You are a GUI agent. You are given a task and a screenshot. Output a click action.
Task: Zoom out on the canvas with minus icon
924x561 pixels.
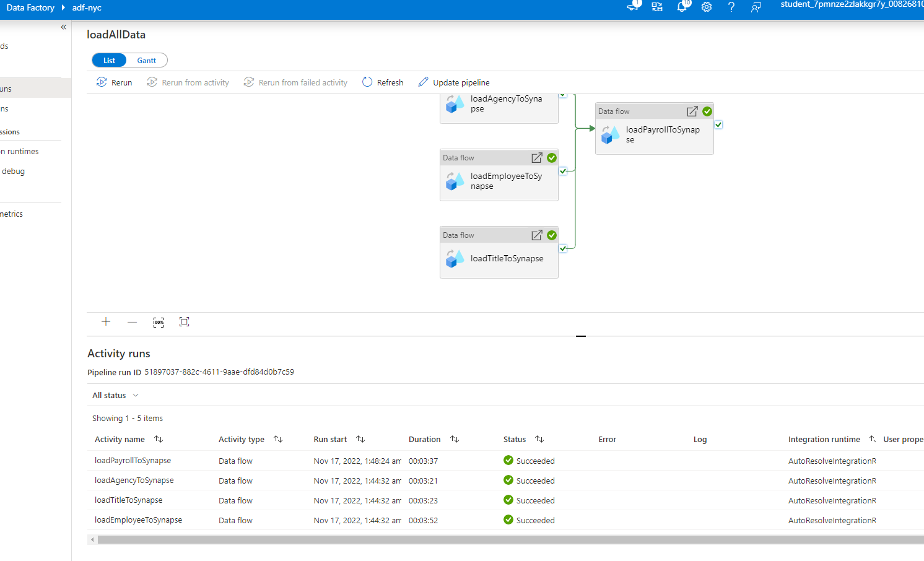(132, 322)
